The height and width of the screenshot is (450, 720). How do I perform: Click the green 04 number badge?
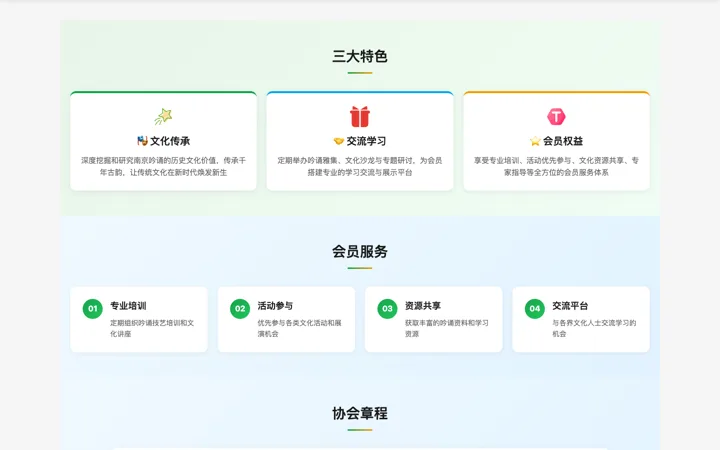click(535, 309)
